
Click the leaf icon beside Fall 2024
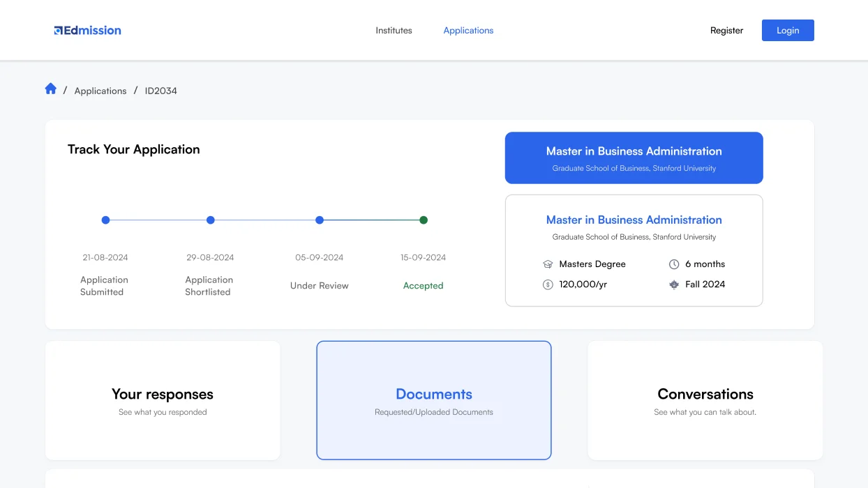[674, 284]
